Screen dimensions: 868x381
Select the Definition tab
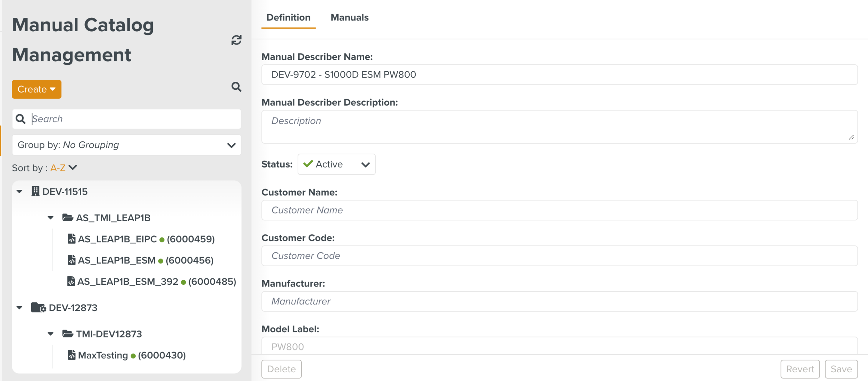pyautogui.click(x=288, y=17)
